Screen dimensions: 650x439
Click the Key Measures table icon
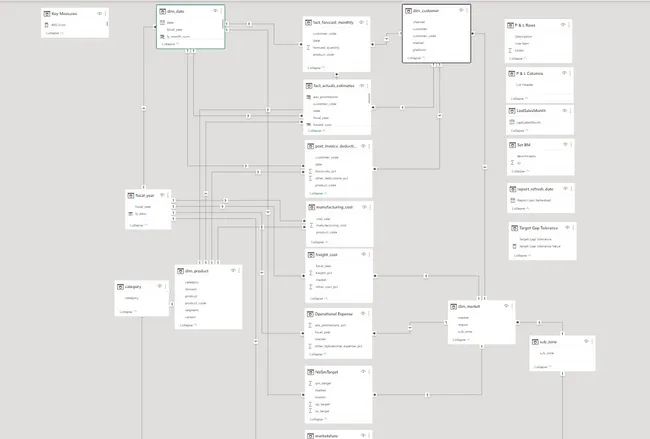pyautogui.click(x=45, y=14)
